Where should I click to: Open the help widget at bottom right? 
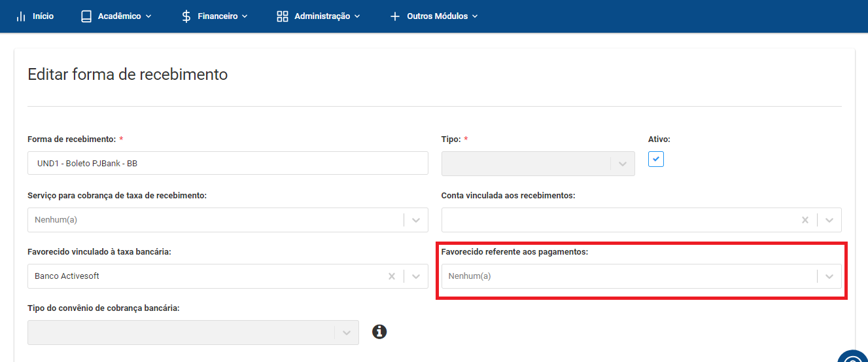tap(854, 356)
